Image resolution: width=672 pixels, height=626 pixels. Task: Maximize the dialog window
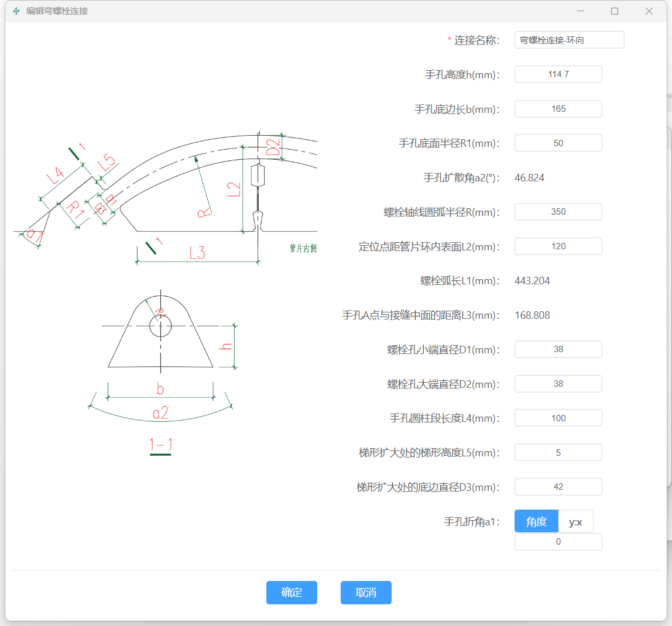[614, 11]
